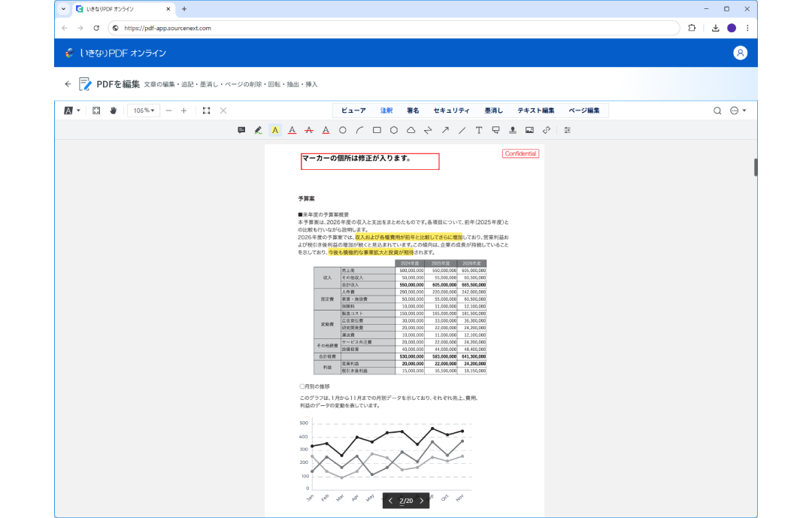
Task: Open annotation style properties settings
Action: tap(568, 130)
